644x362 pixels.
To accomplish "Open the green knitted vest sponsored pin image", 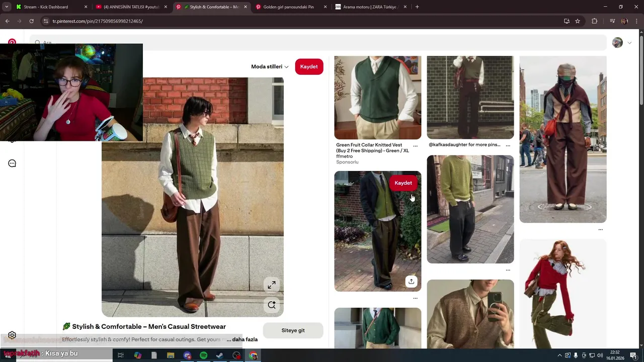I will (378, 98).
